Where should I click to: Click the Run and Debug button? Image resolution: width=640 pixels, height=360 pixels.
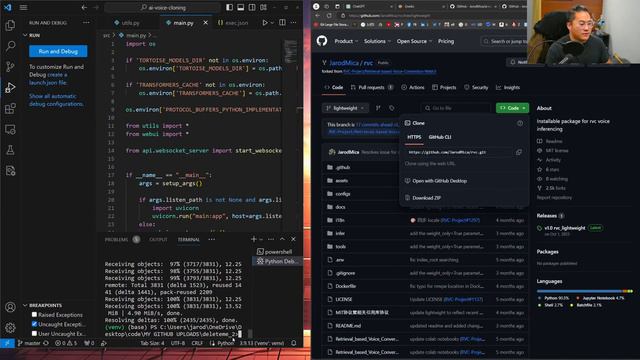click(x=58, y=51)
